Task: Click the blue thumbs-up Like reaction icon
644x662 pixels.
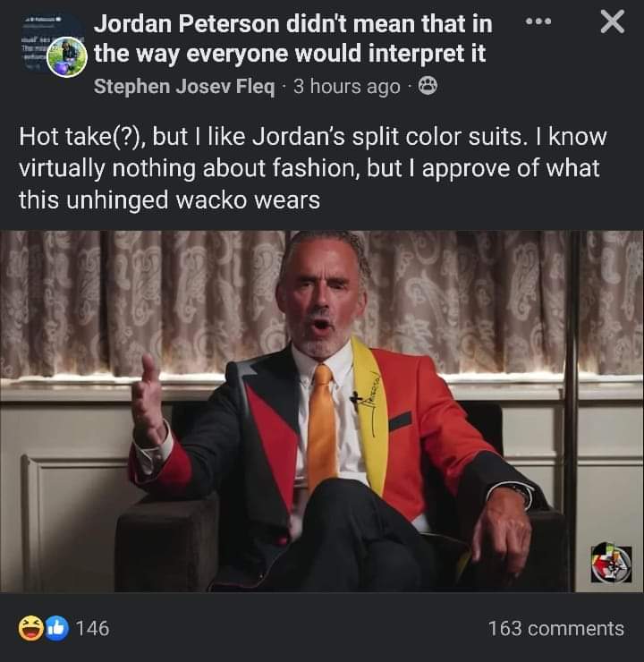Action: coord(56,628)
